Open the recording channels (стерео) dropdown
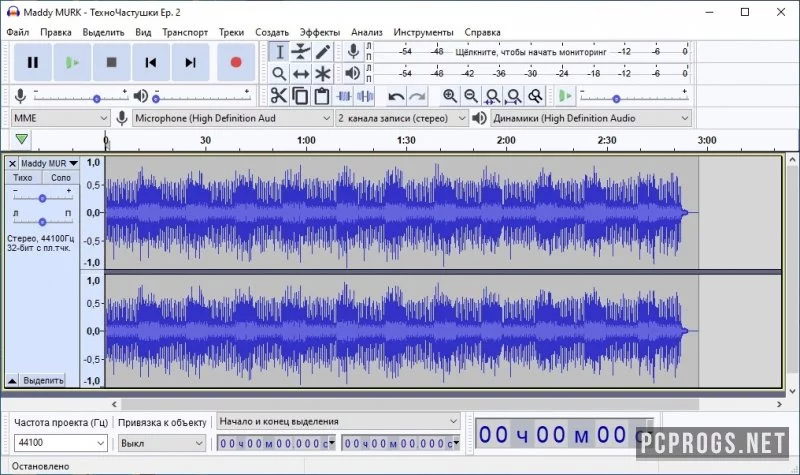800x475 pixels. pyautogui.click(x=402, y=118)
